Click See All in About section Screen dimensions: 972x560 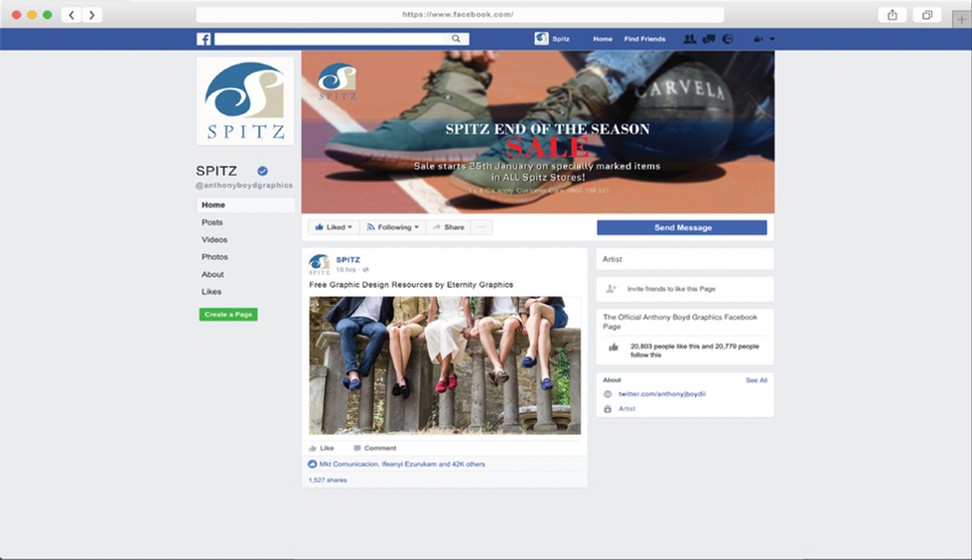(757, 380)
